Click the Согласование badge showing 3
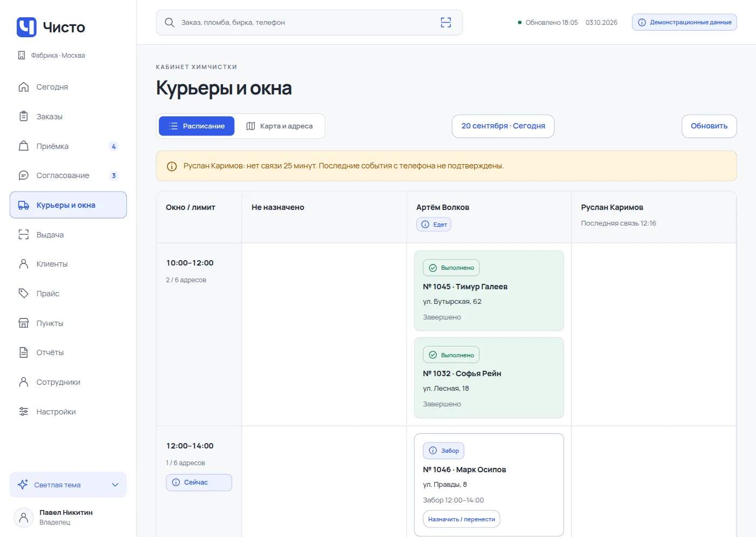This screenshot has height=537, width=756. click(113, 175)
